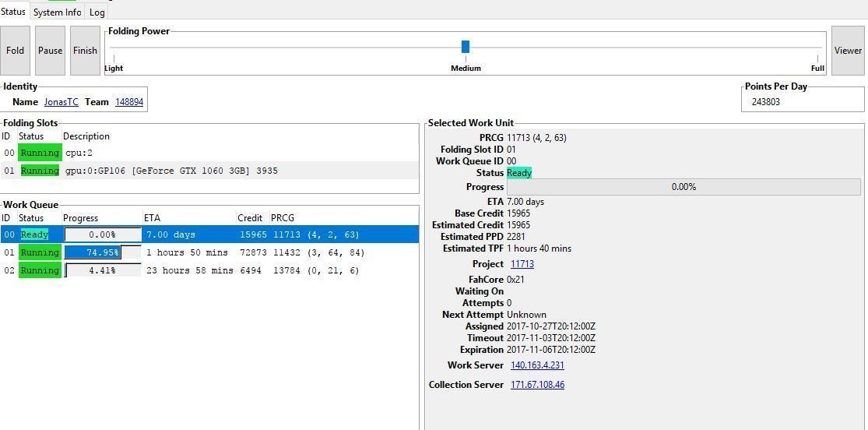The width and height of the screenshot is (868, 430).
Task: Click the 23 hours 58 mins ETA
Action: coord(190,270)
